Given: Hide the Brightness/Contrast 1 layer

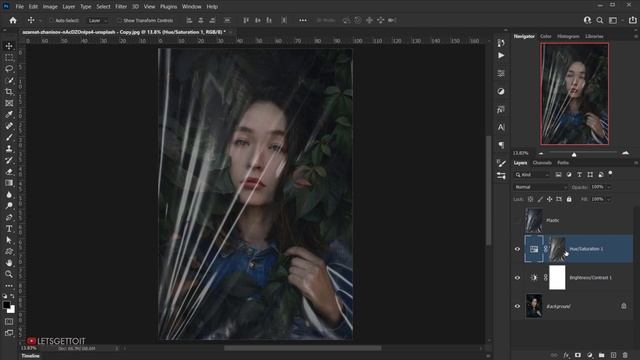Looking at the screenshot, I should (x=517, y=278).
